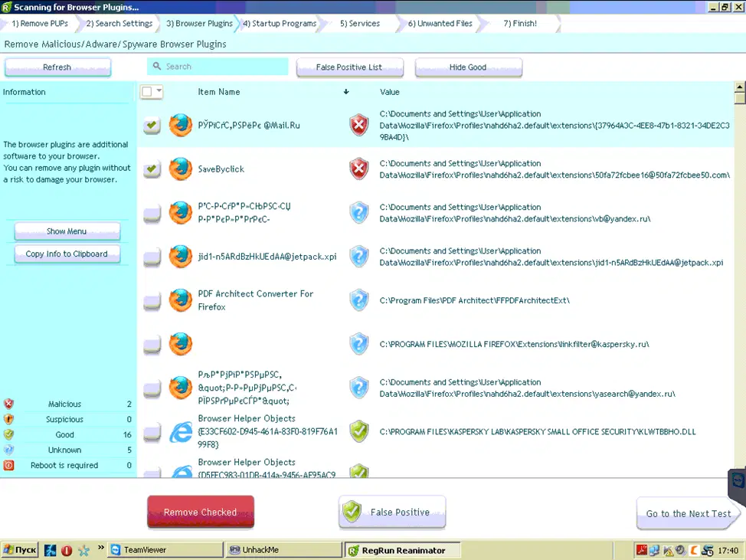The image size is (746, 560).
Task: Click the Firefox icon for PDF Architect Converter
Action: (x=180, y=300)
